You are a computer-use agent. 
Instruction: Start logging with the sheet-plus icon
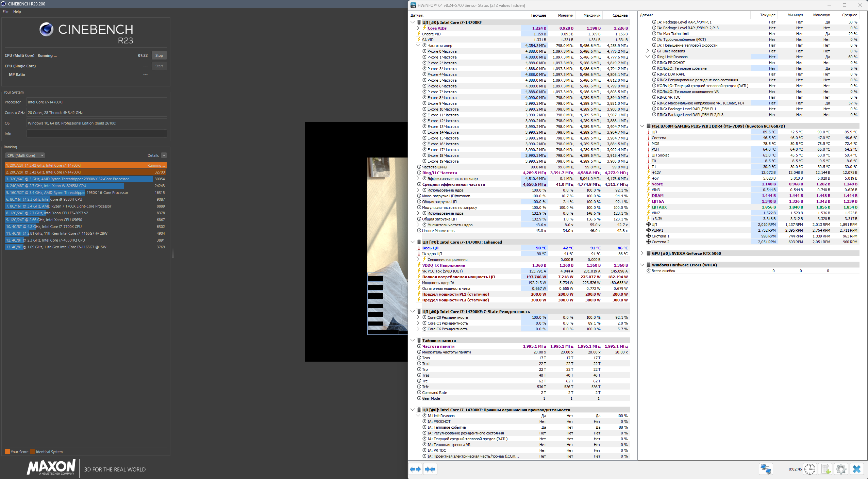pos(825,469)
